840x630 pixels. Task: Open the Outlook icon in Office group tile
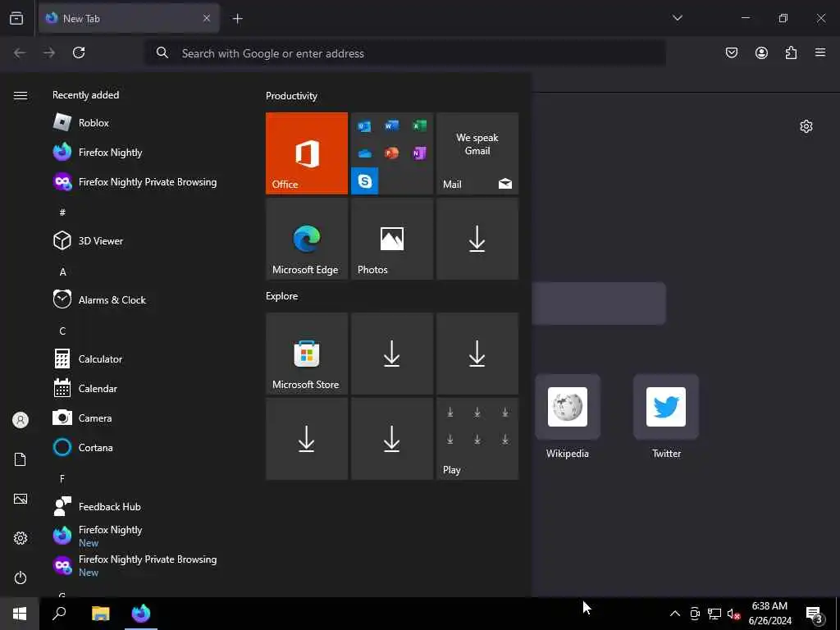pos(365,126)
